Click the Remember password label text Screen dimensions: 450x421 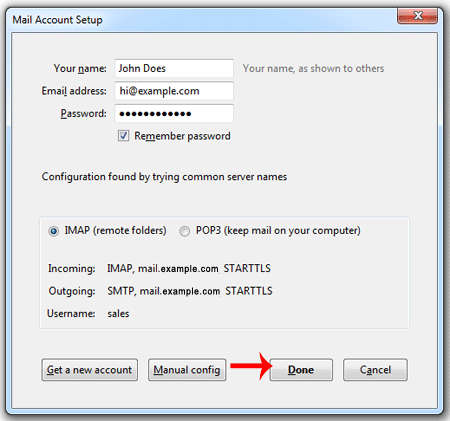[182, 136]
